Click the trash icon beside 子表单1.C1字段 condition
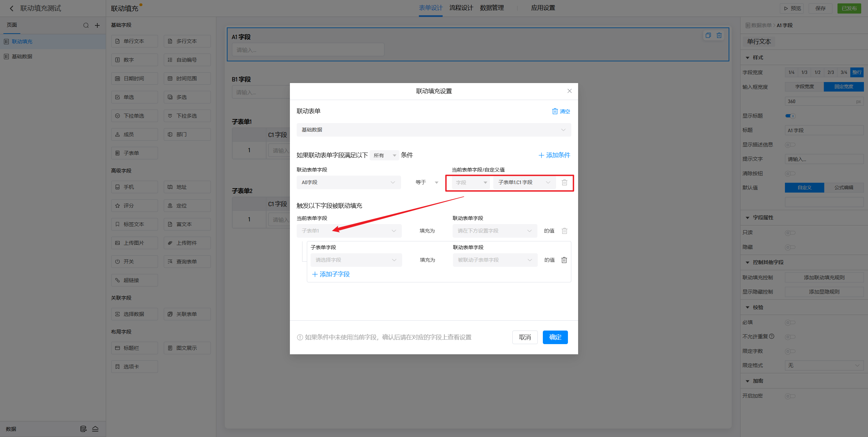 pyautogui.click(x=564, y=182)
